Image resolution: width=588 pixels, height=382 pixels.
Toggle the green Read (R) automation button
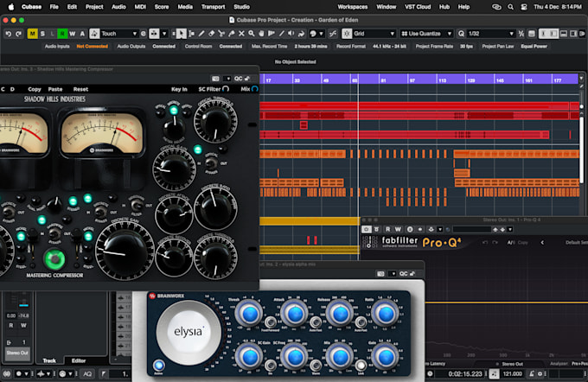tap(62, 34)
